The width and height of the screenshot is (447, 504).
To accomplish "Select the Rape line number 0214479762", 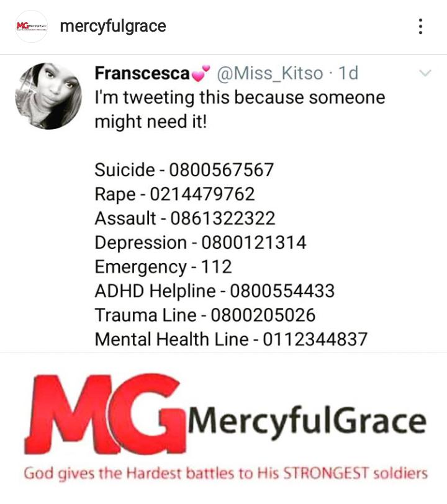I will 202,194.
